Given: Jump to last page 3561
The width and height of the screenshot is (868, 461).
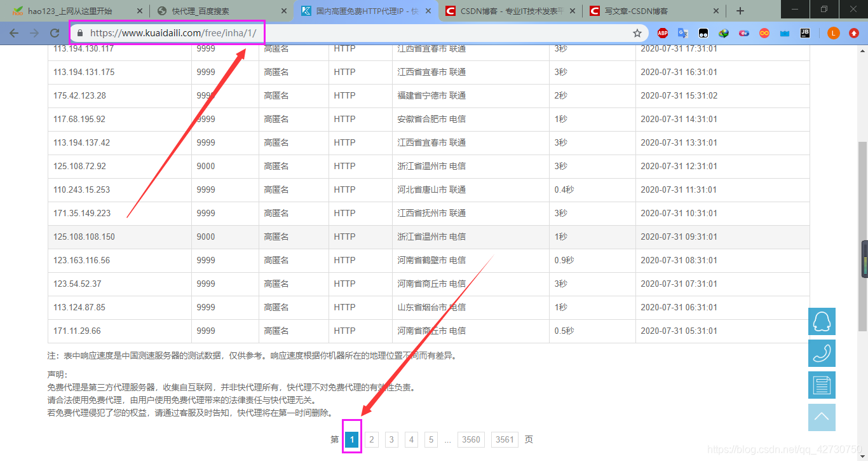Looking at the screenshot, I should click(505, 439).
